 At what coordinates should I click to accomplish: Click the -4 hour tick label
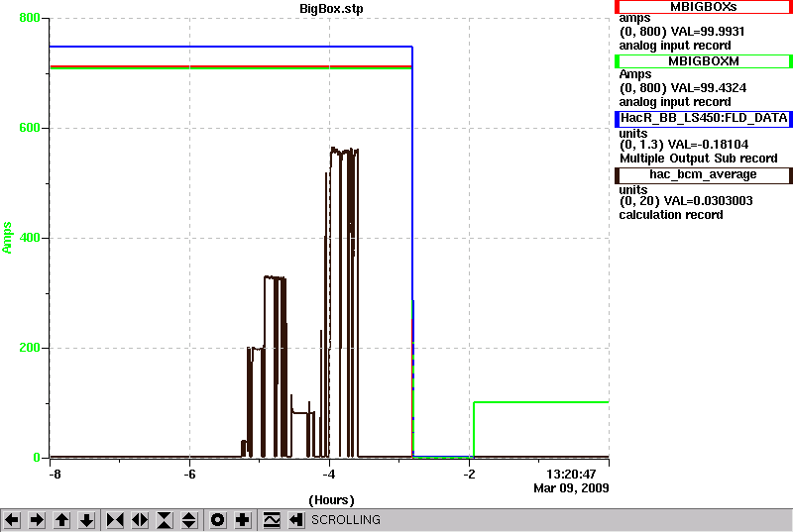[329, 475]
